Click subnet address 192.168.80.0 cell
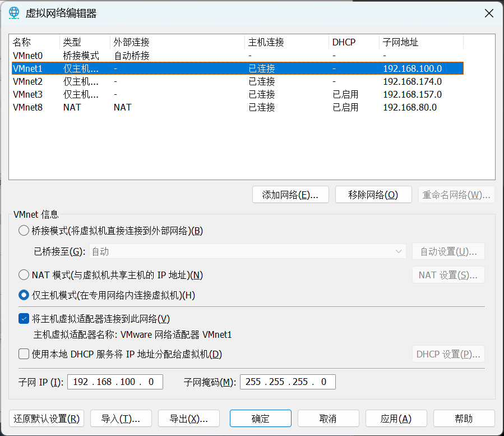504x436 pixels. pyautogui.click(x=410, y=107)
